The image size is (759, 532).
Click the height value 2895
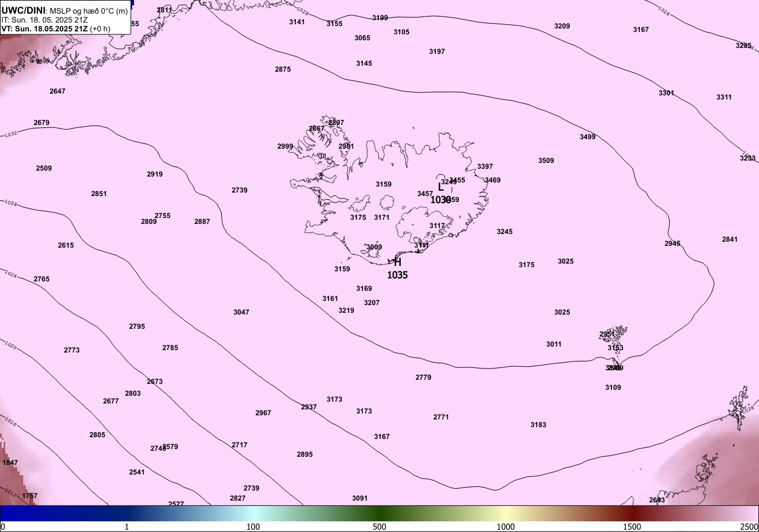click(305, 454)
